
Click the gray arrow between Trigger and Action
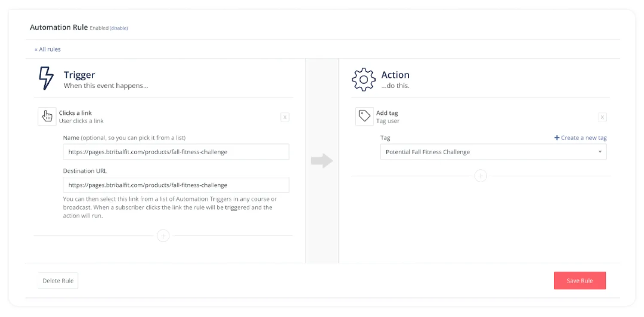[x=322, y=161]
